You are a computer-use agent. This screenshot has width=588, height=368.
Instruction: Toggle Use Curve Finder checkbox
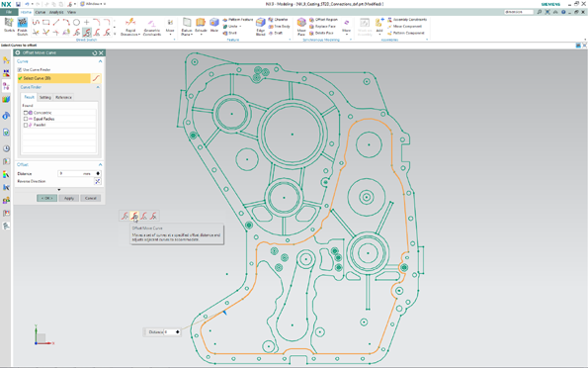(20, 70)
